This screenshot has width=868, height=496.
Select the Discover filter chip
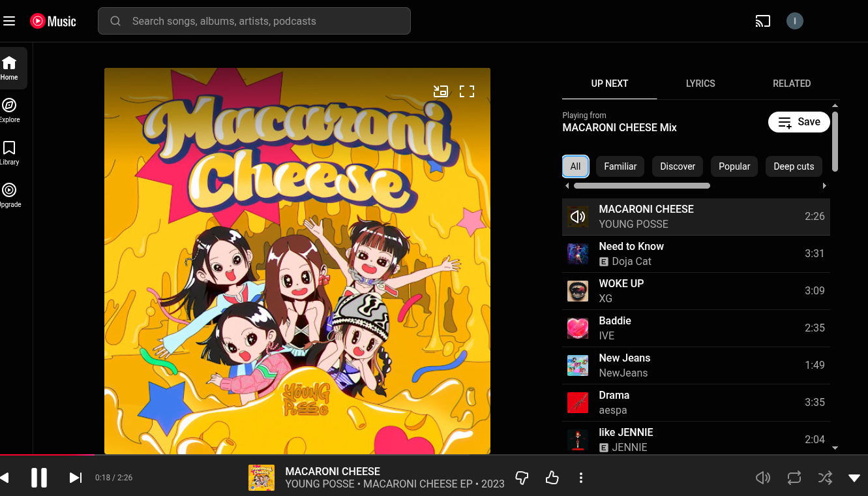point(678,166)
